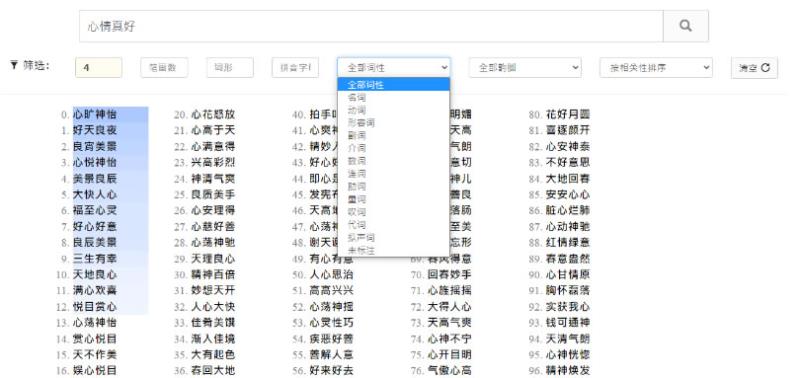Click result 73 天高气爽
This screenshot has width=800, height=378.
[x=449, y=322]
